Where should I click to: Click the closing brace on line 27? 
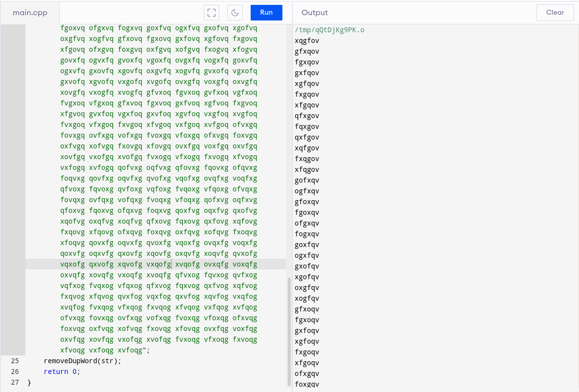29,382
